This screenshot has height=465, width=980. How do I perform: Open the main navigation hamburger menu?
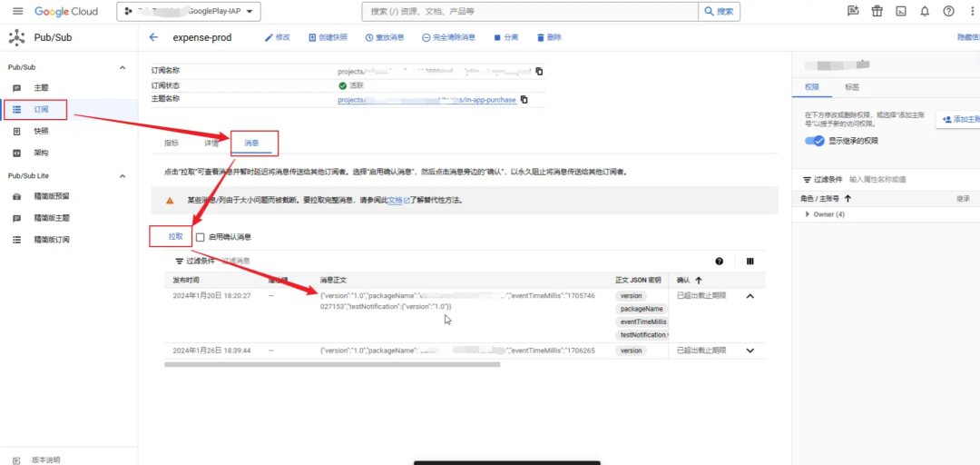click(17, 11)
